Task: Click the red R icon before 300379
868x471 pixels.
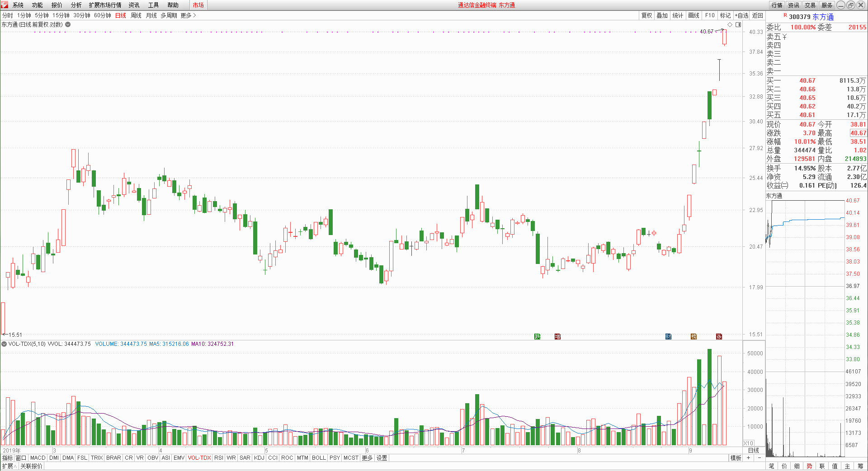Action: (785, 15)
